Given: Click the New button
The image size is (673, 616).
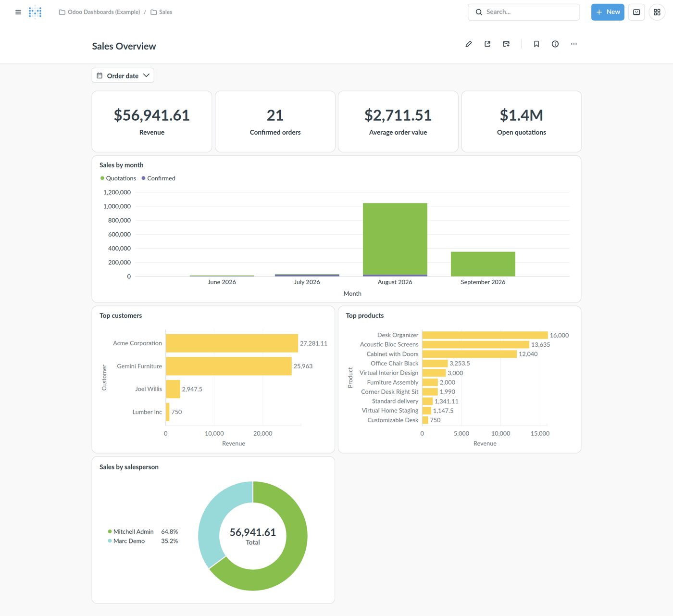Looking at the screenshot, I should (608, 12).
